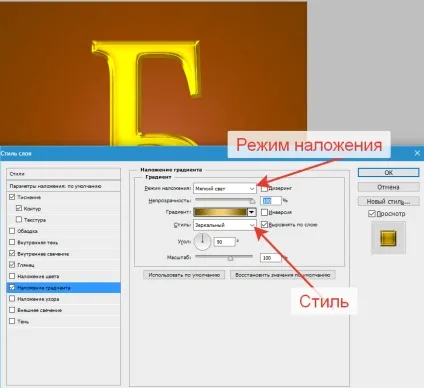This screenshot has width=424, height=388.
Task: Open the Режим наложения dropdown
Action: click(225, 189)
